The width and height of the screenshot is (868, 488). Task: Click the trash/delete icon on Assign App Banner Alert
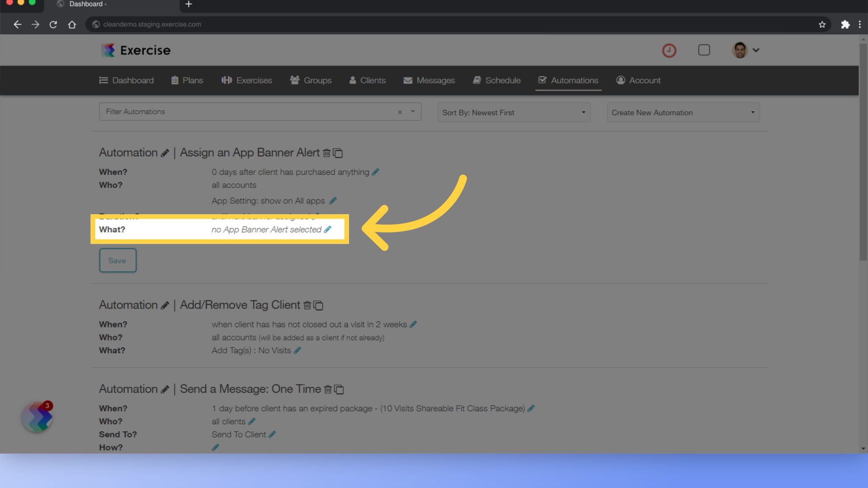327,153
